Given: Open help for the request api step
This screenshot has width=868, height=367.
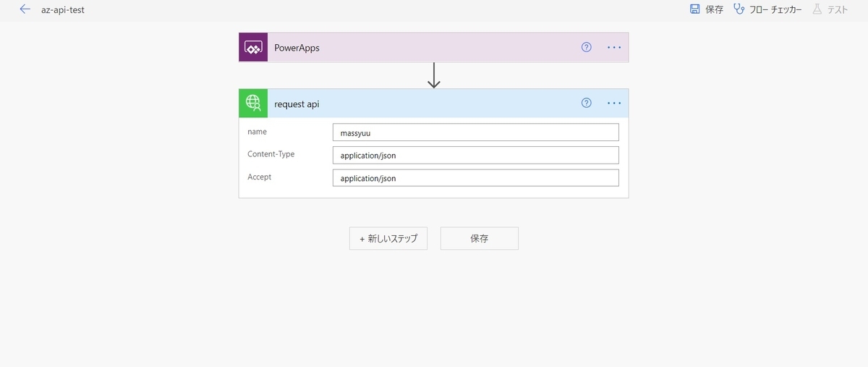Looking at the screenshot, I should (587, 104).
